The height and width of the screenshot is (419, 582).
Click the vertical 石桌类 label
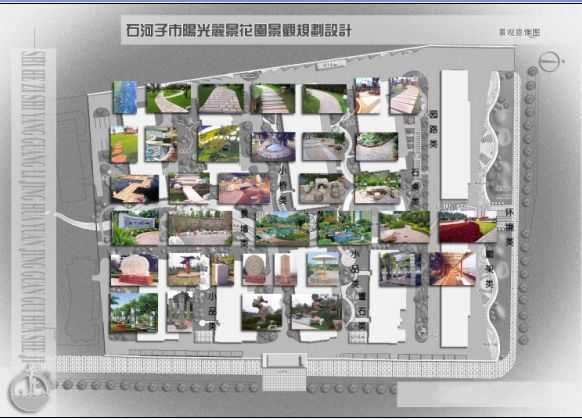pyautogui.click(x=416, y=188)
